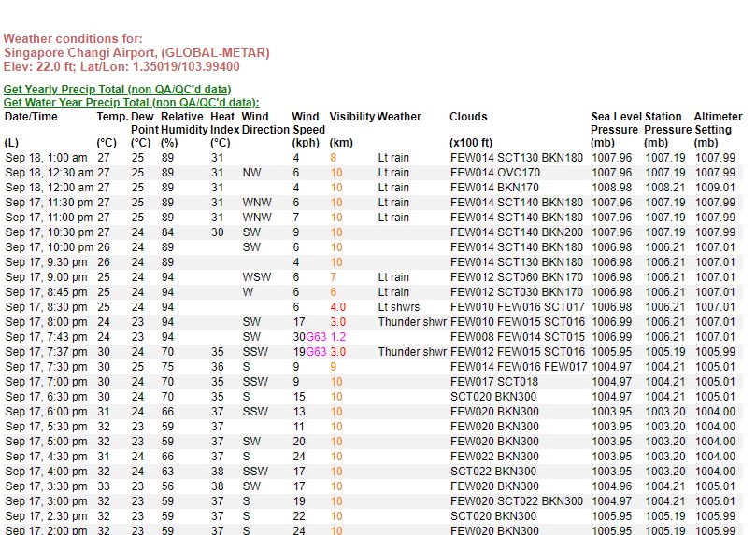The height and width of the screenshot is (535, 756).
Task: Click the Sea Level Pressure column header
Action: (614, 123)
